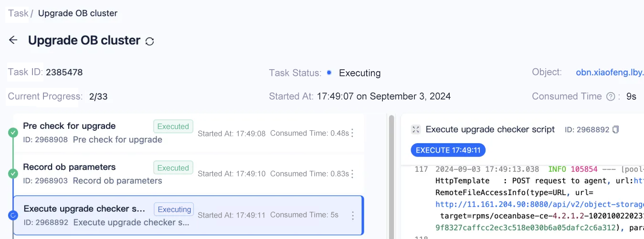Open the more options menu for Pre check for upgrade

pyautogui.click(x=353, y=133)
